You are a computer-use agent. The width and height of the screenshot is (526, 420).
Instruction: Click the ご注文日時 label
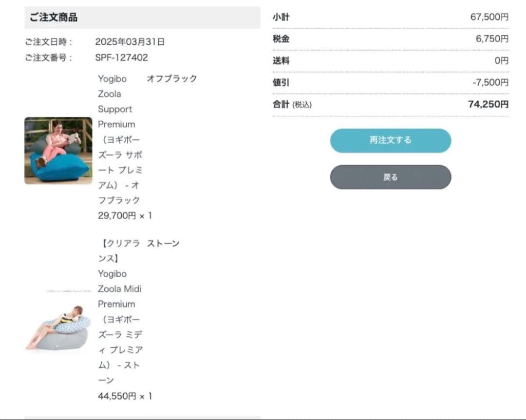click(48, 41)
